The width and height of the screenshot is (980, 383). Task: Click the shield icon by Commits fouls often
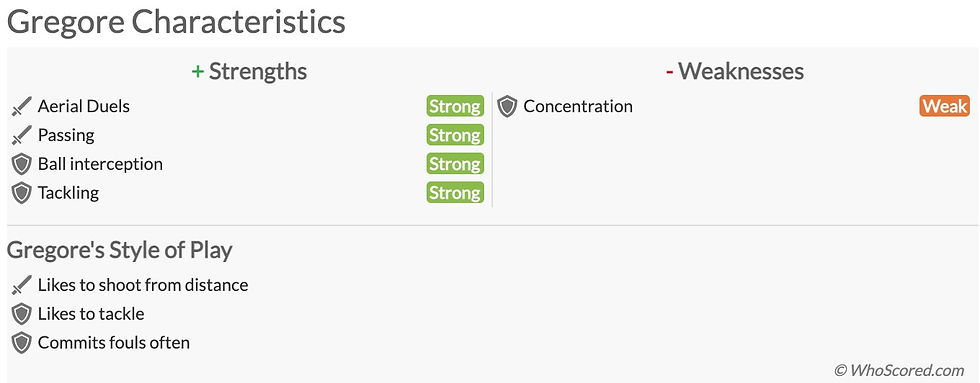pyautogui.click(x=21, y=343)
